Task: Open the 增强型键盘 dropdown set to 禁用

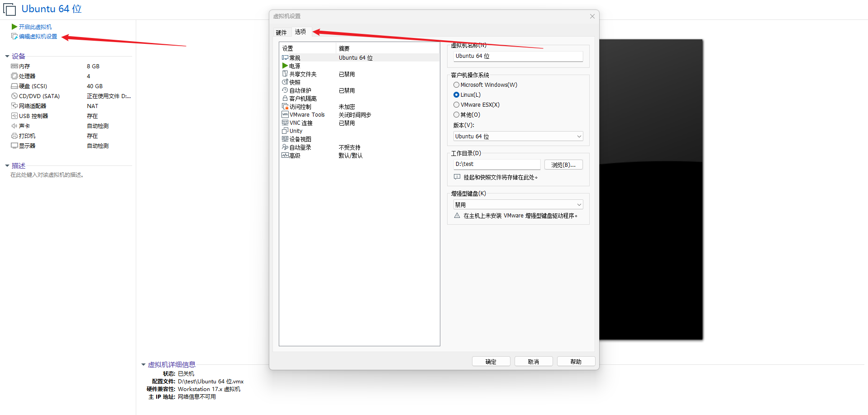Action: pyautogui.click(x=518, y=205)
